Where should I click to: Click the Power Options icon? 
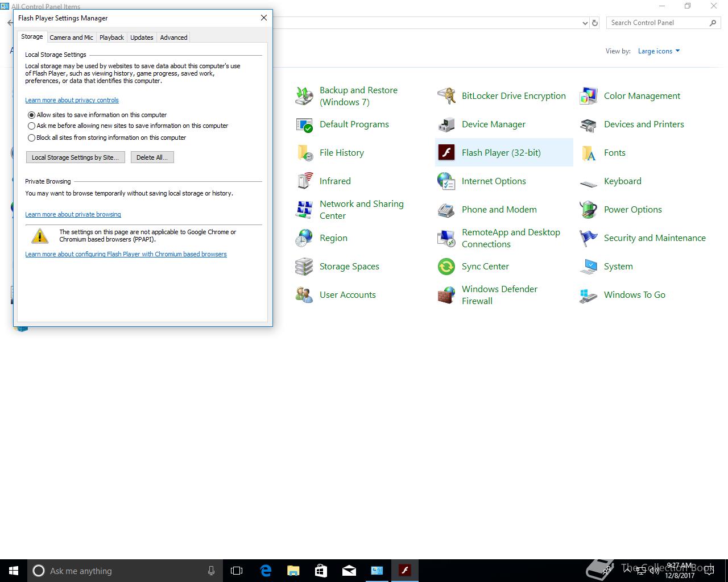pos(588,210)
